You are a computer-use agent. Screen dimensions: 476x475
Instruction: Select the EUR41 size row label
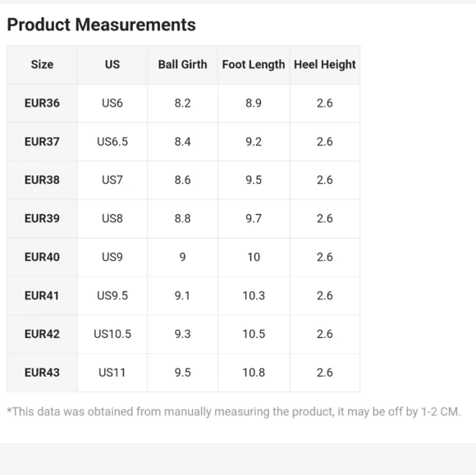(42, 295)
